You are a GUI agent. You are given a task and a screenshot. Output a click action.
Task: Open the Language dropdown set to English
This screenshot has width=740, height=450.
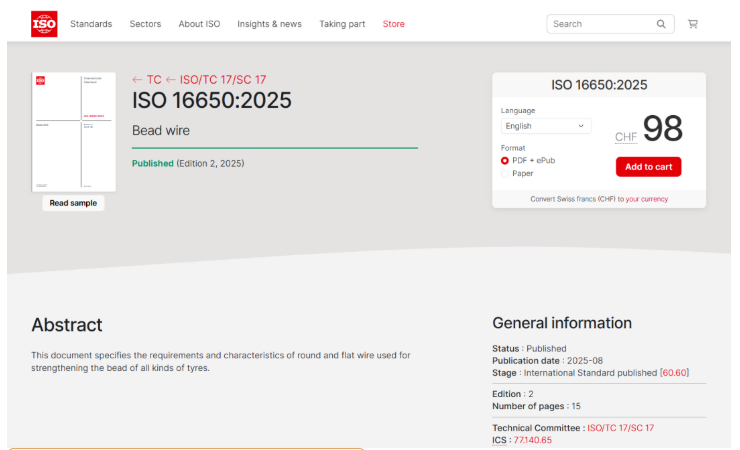click(545, 126)
